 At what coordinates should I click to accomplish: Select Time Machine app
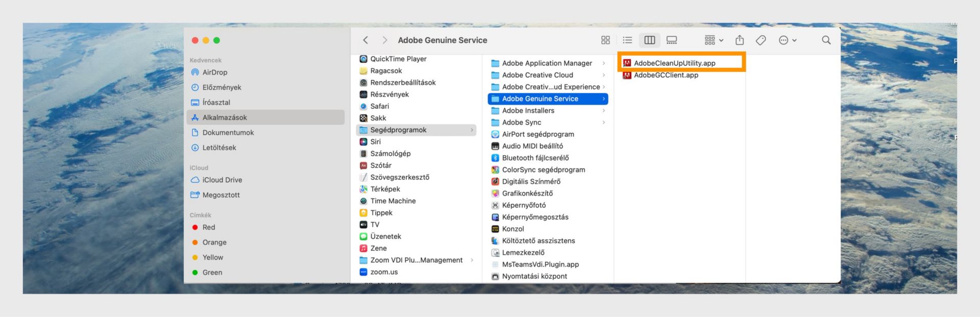(x=416, y=201)
